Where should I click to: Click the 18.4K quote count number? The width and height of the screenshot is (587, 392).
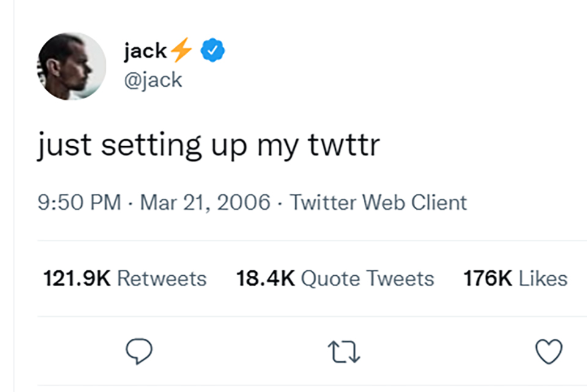(x=265, y=279)
